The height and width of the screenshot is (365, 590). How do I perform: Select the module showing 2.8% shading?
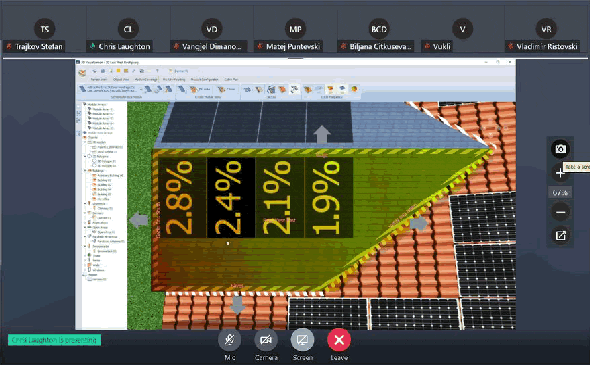182,198
